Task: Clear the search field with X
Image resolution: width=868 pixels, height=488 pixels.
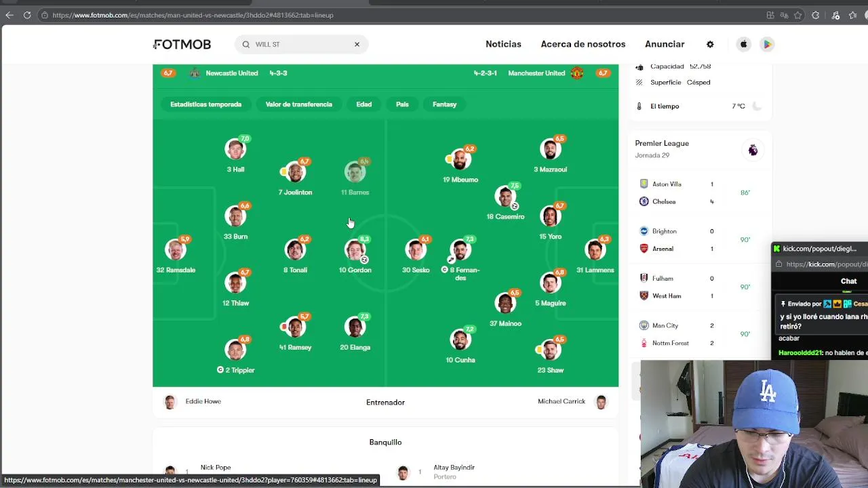Action: click(x=357, y=44)
